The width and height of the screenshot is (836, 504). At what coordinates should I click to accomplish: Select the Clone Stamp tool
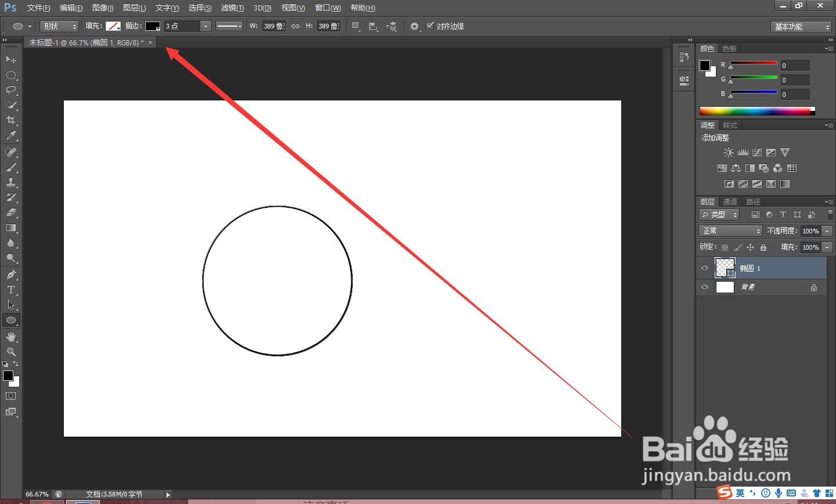[10, 182]
